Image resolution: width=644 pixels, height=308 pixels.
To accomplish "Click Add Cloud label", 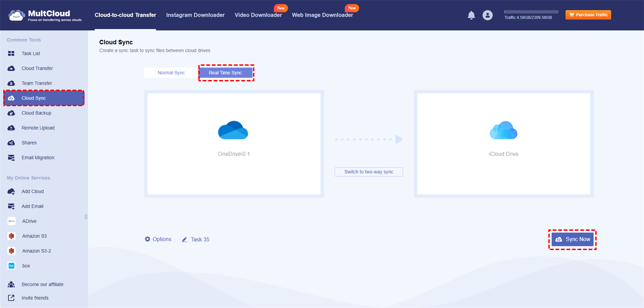I will (x=33, y=191).
